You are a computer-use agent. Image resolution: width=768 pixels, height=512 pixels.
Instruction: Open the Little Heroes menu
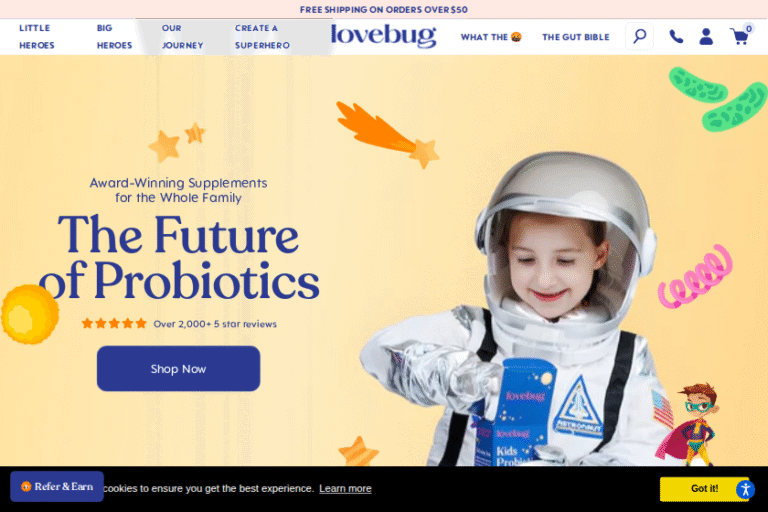pyautogui.click(x=37, y=37)
